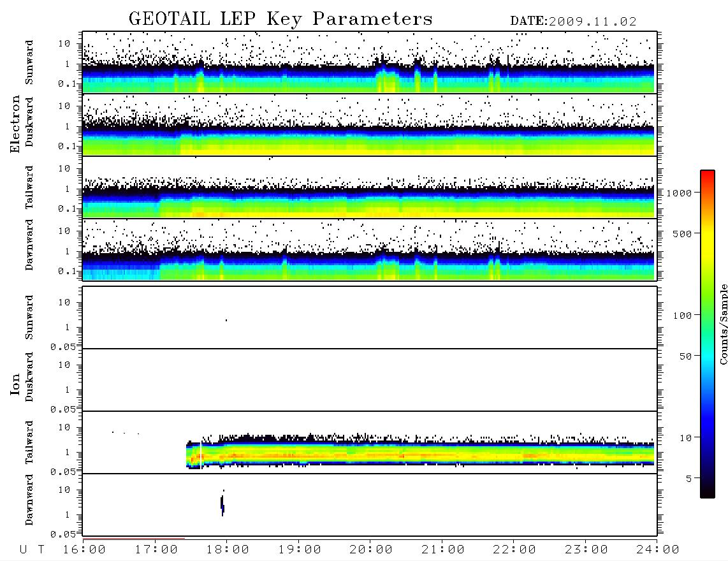Click the 0.05 tick of Ion Sunward axis
Image resolution: width=728 pixels, height=561 pixels.
point(63,347)
